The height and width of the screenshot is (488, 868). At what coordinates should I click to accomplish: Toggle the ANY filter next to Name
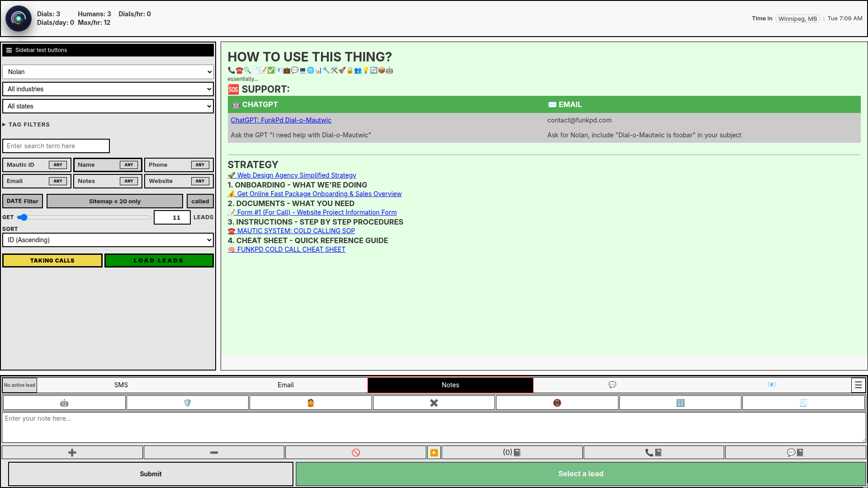coord(129,164)
